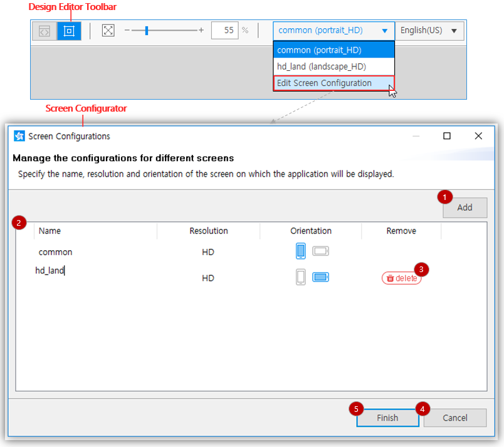
Task: Click Finish to save screen configurations
Action: [x=387, y=418]
